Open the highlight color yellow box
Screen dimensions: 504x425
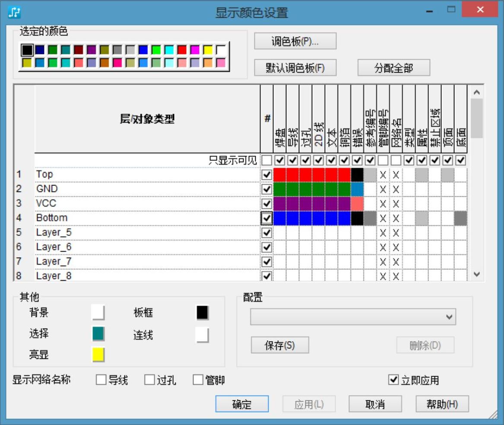tap(98, 355)
